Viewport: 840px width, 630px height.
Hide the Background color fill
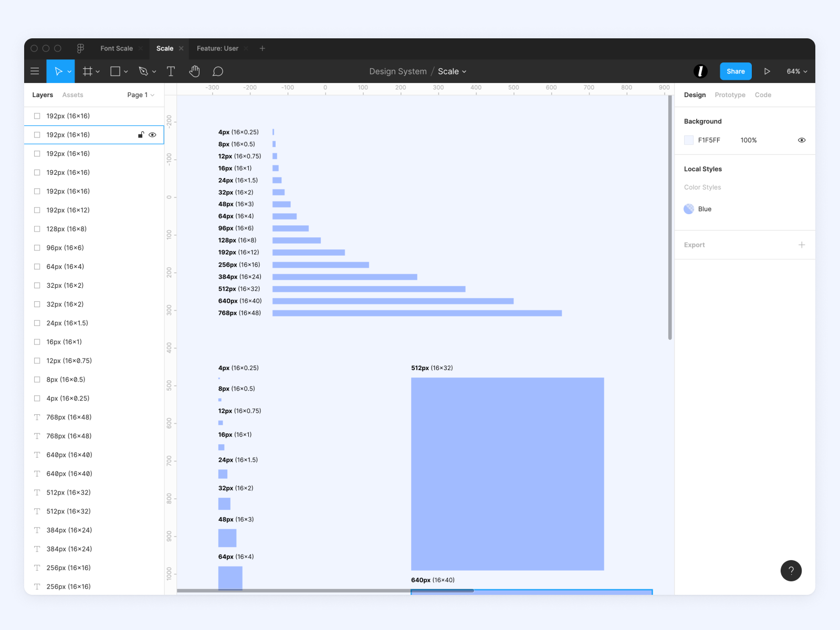(801, 140)
